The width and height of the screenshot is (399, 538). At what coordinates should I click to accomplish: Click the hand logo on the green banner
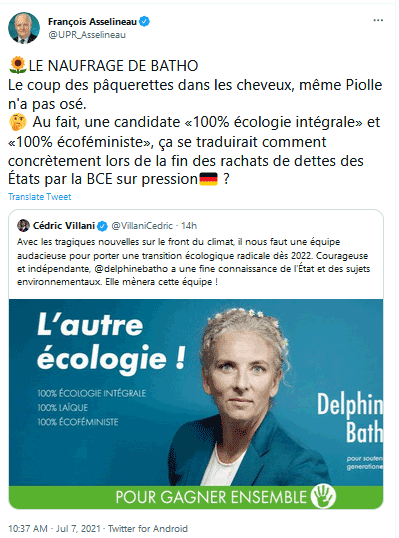(323, 496)
